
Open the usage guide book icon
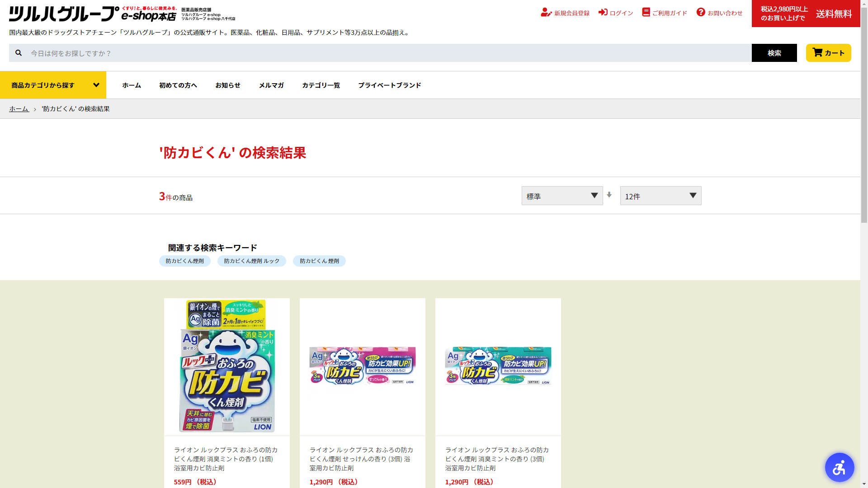[x=646, y=12]
